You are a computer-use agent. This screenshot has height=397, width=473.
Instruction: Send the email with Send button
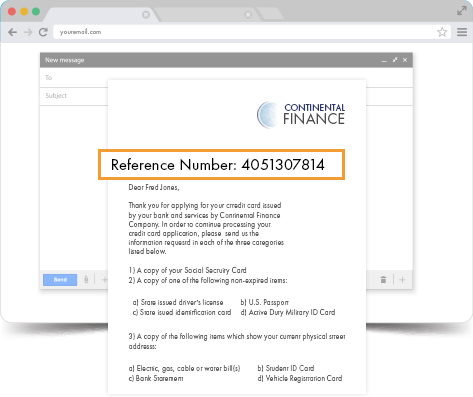pyautogui.click(x=60, y=280)
